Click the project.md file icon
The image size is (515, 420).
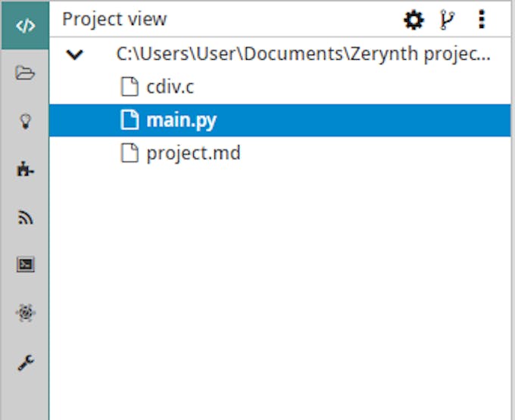coord(130,153)
